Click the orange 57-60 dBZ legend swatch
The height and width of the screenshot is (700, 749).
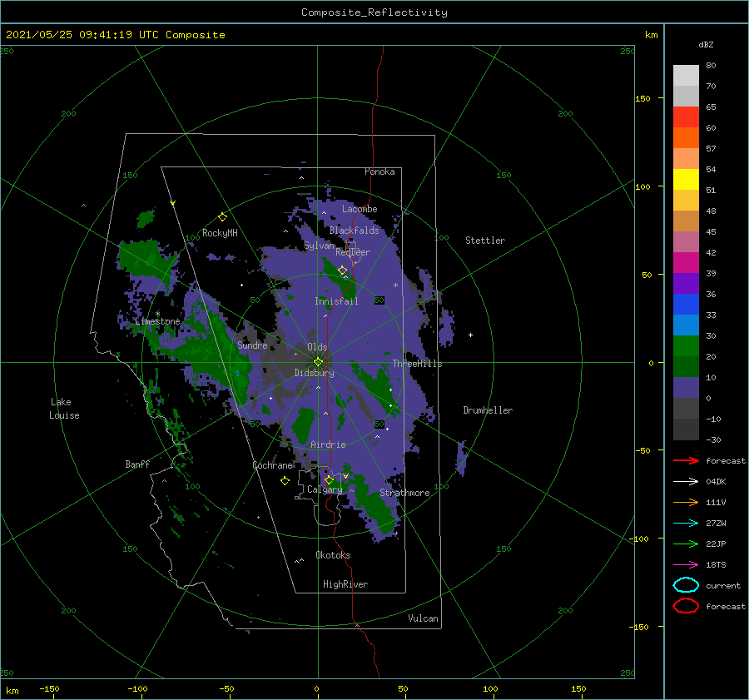point(686,137)
